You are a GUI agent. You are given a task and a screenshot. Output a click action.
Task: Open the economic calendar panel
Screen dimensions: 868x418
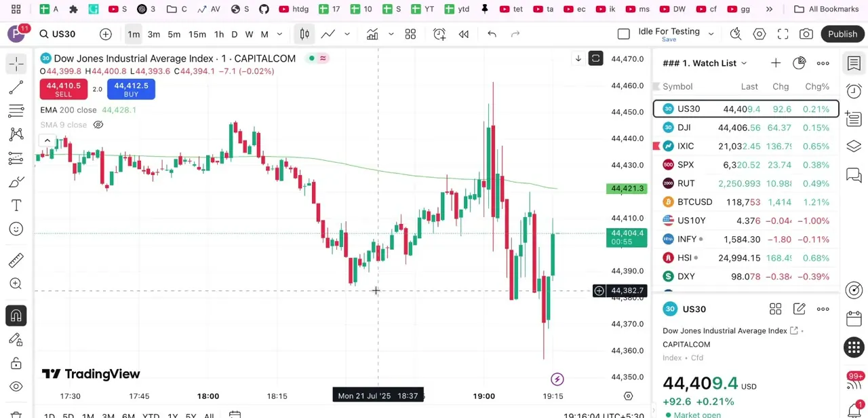click(854, 319)
